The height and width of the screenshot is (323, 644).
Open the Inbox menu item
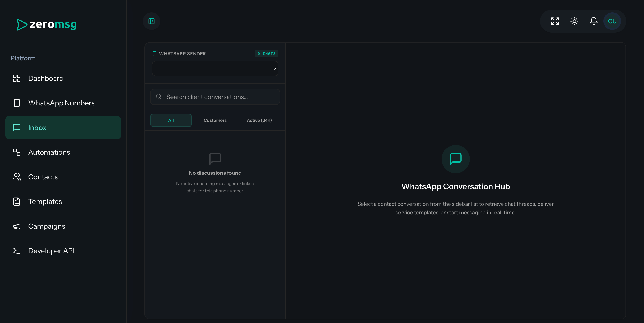[63, 127]
